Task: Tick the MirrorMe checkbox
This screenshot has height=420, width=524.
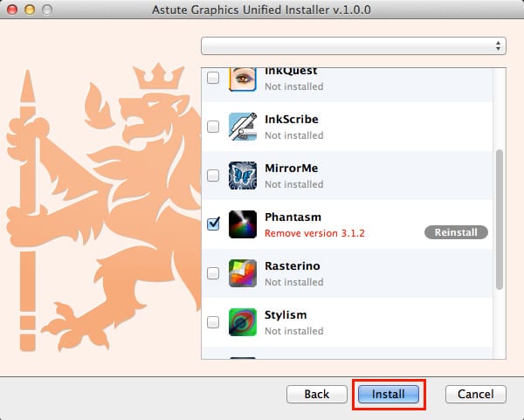Action: click(213, 176)
